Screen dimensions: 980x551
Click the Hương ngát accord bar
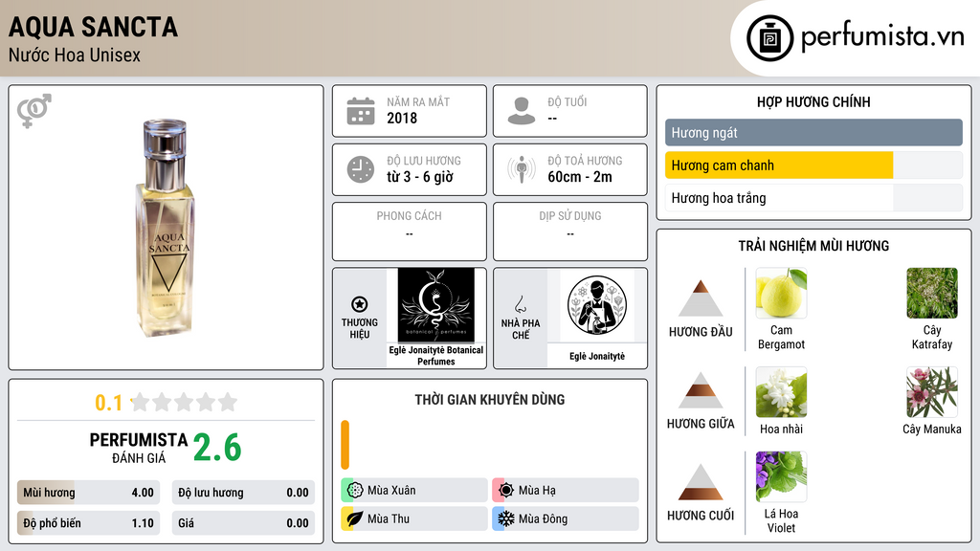(813, 132)
